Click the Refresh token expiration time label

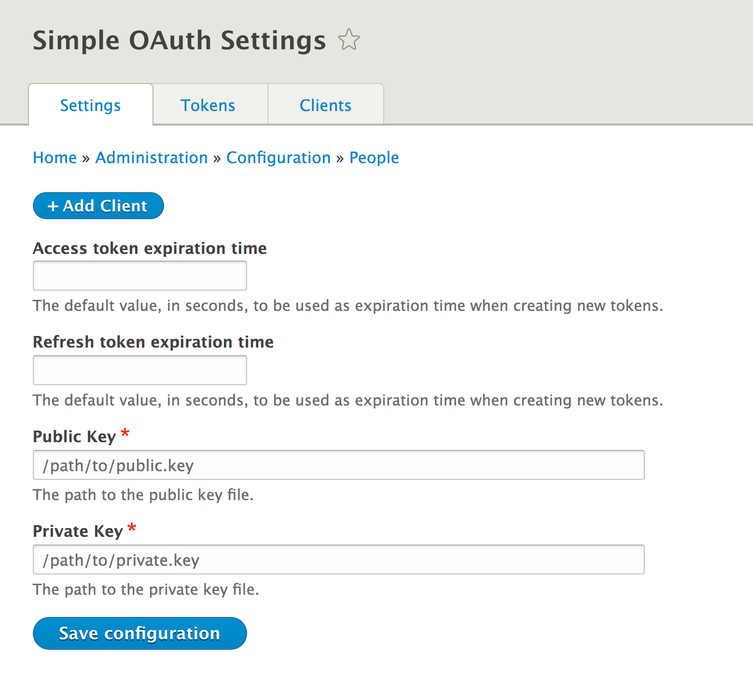click(x=153, y=342)
